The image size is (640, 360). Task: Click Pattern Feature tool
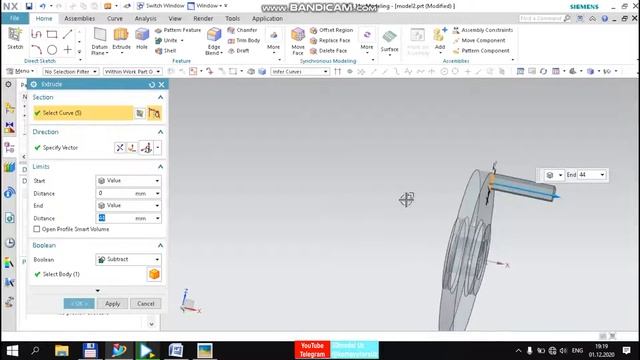pos(178,30)
